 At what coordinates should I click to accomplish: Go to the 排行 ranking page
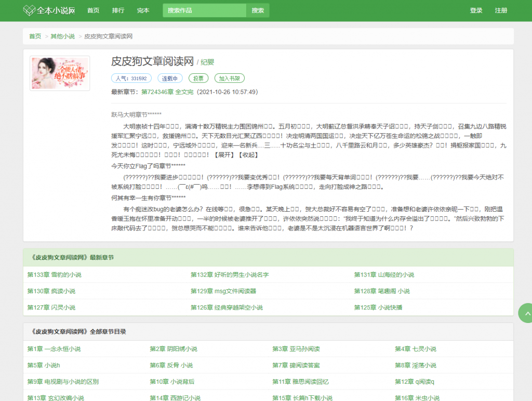click(x=118, y=10)
